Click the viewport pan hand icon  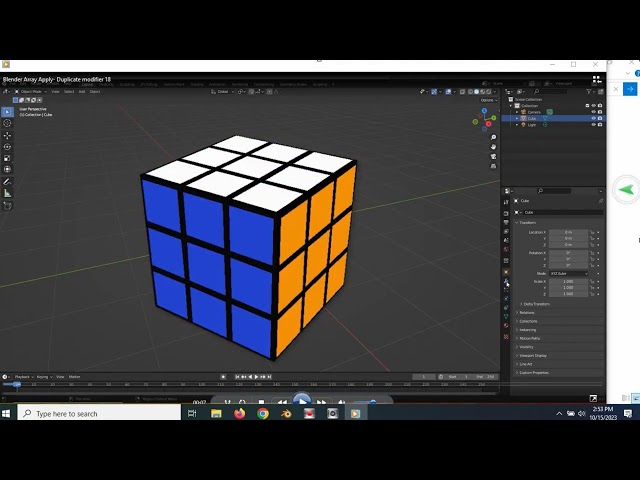click(x=493, y=147)
